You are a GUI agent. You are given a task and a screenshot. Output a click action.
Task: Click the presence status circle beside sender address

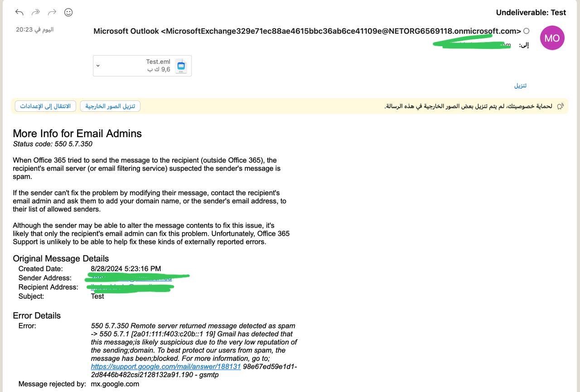[x=526, y=31]
